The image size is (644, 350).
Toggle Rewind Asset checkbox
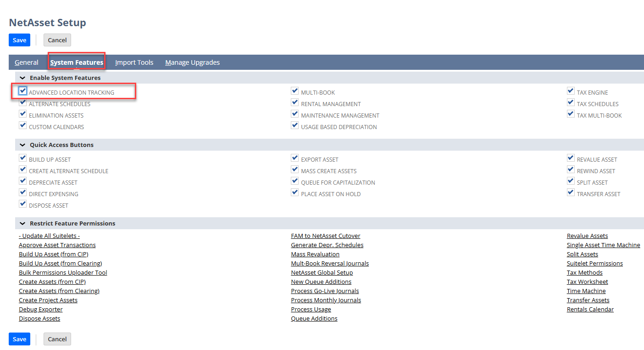coord(571,169)
